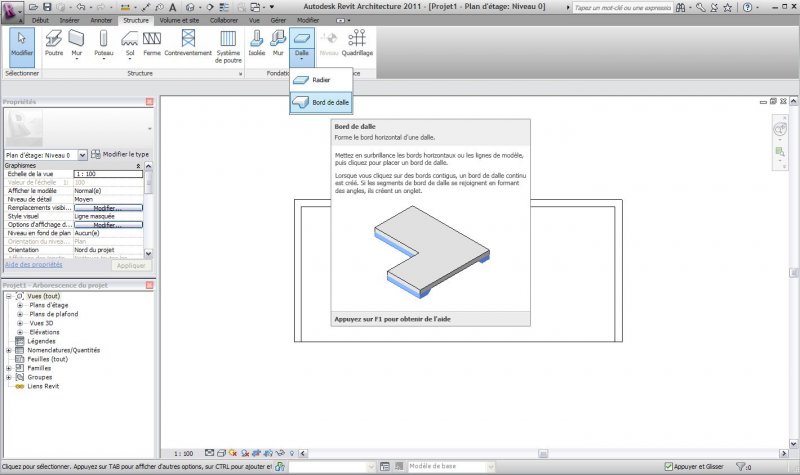The width and height of the screenshot is (800, 475).
Task: Click the Undo arrow icon
Action: coord(81,7)
